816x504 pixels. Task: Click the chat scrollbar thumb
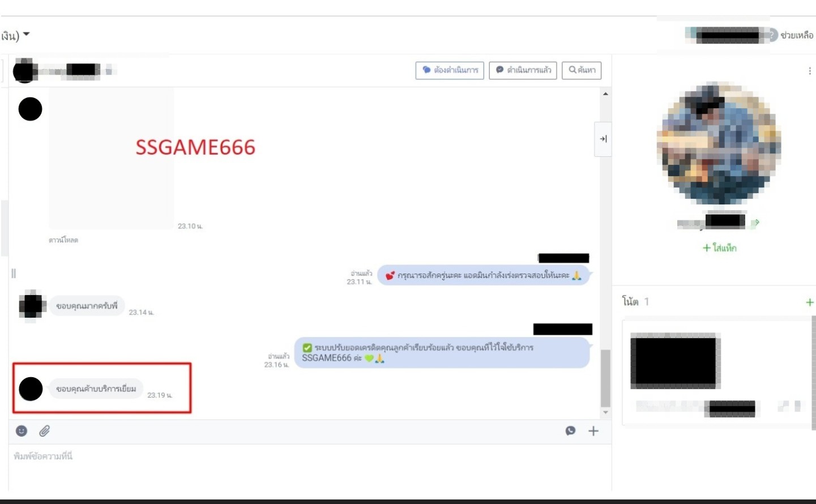click(605, 378)
